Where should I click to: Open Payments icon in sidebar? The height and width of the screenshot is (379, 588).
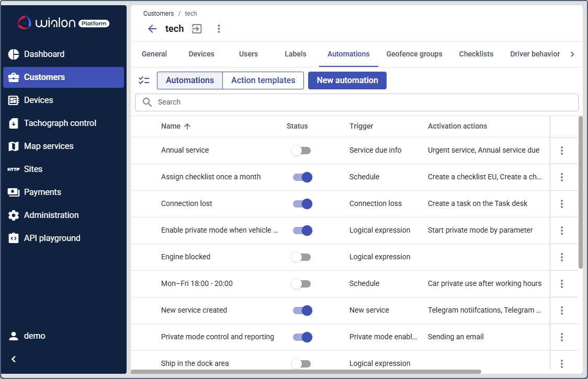[14, 192]
